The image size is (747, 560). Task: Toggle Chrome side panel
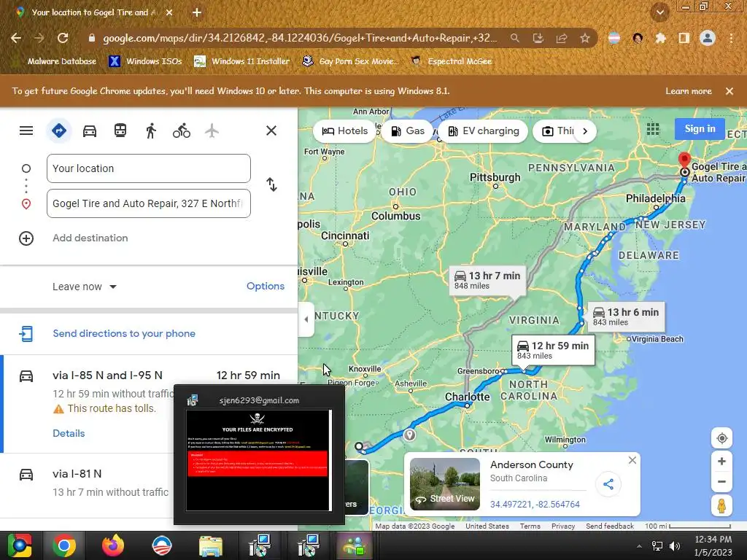coord(684,38)
